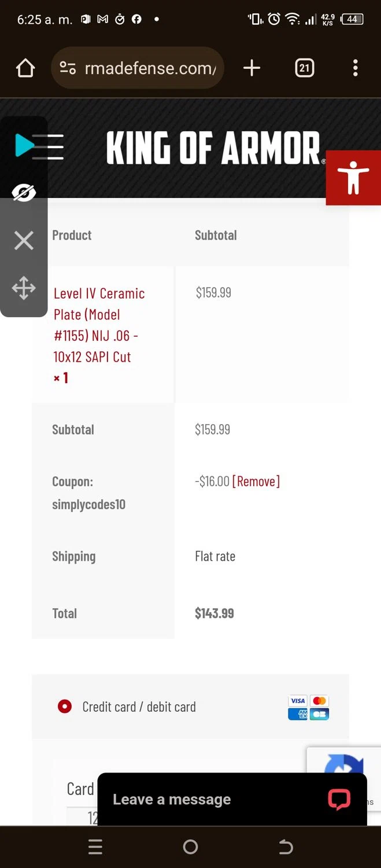The width and height of the screenshot is (381, 868).
Task: Tap the four-arrow move handle icon
Action: click(24, 288)
